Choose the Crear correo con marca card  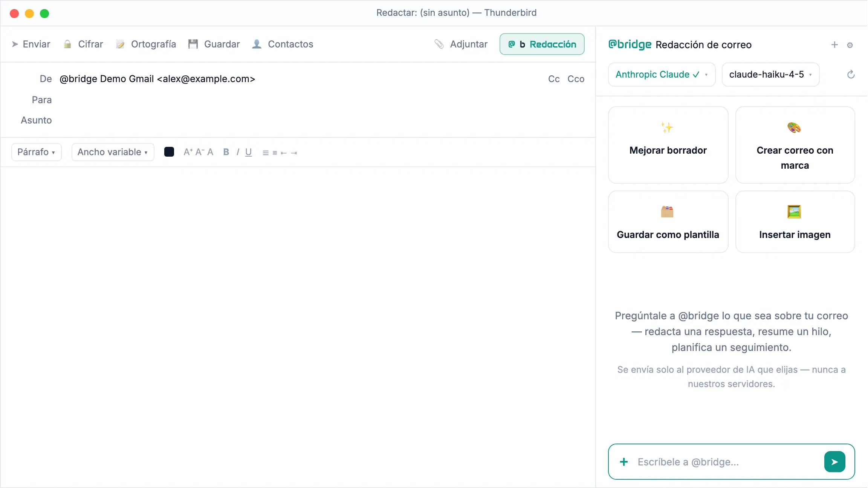[795, 145]
